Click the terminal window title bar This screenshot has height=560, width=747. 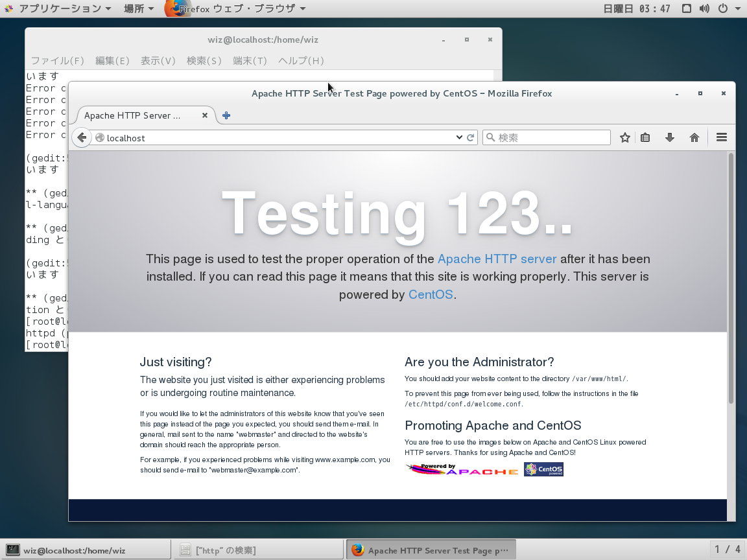[x=263, y=40]
